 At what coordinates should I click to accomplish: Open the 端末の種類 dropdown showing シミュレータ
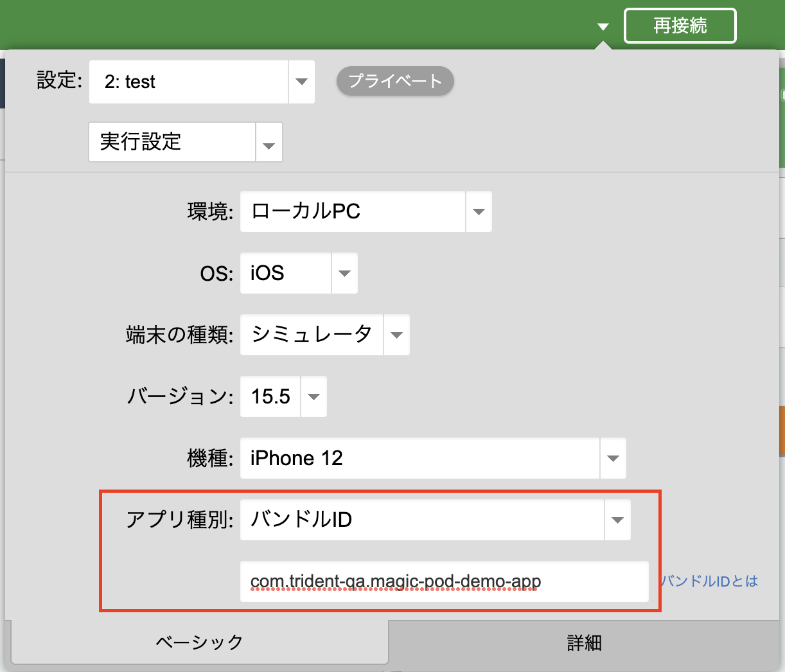pos(325,335)
